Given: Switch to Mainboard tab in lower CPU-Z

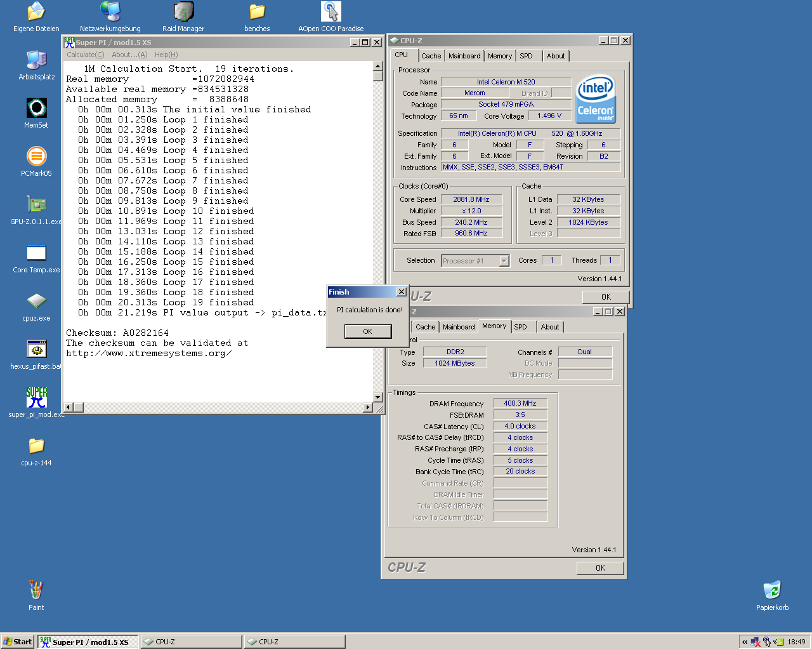Looking at the screenshot, I should tap(459, 327).
